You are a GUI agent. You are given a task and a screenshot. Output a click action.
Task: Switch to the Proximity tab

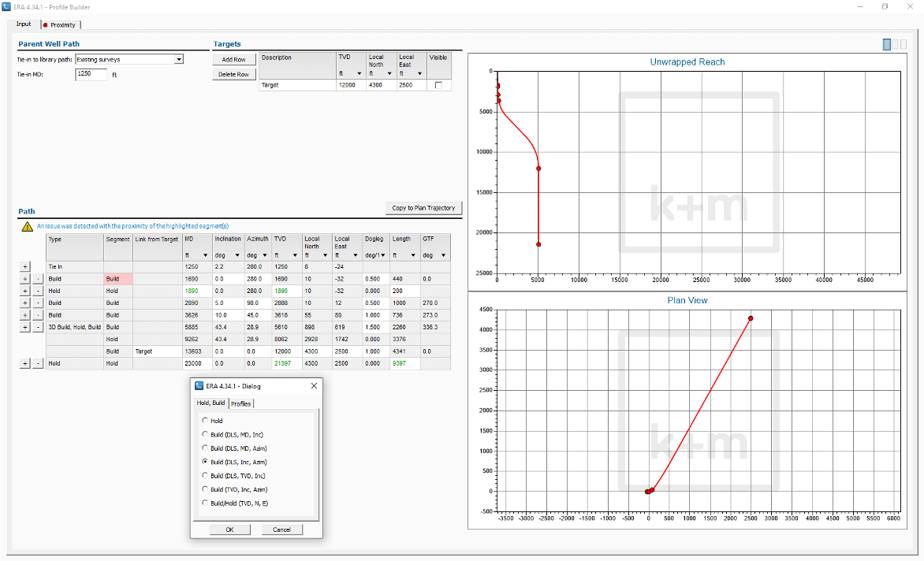pos(61,24)
